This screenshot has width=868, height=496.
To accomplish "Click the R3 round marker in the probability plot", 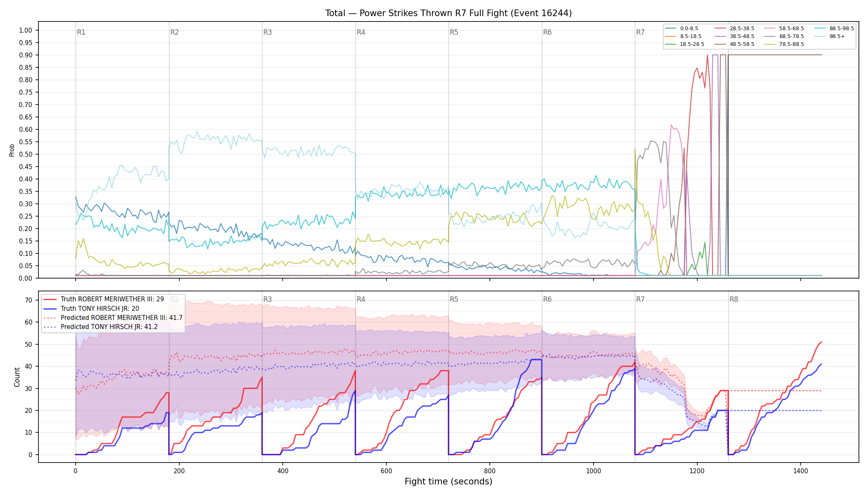I will pos(267,32).
